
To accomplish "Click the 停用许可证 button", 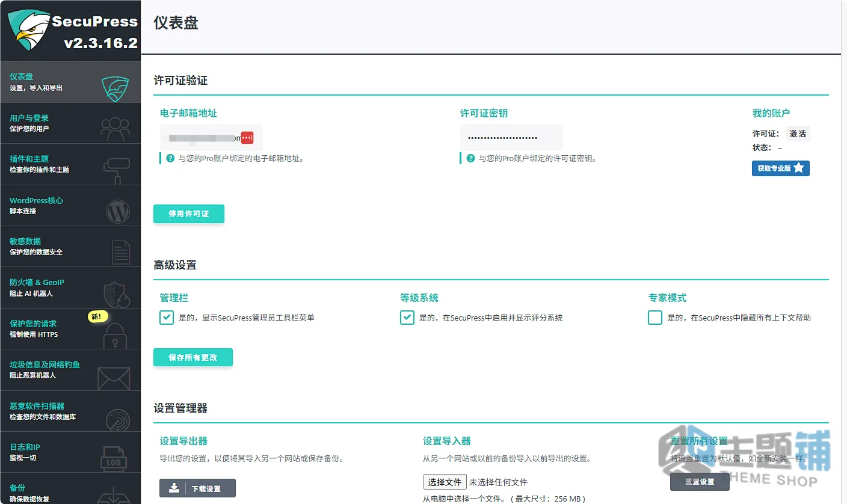I will (189, 214).
